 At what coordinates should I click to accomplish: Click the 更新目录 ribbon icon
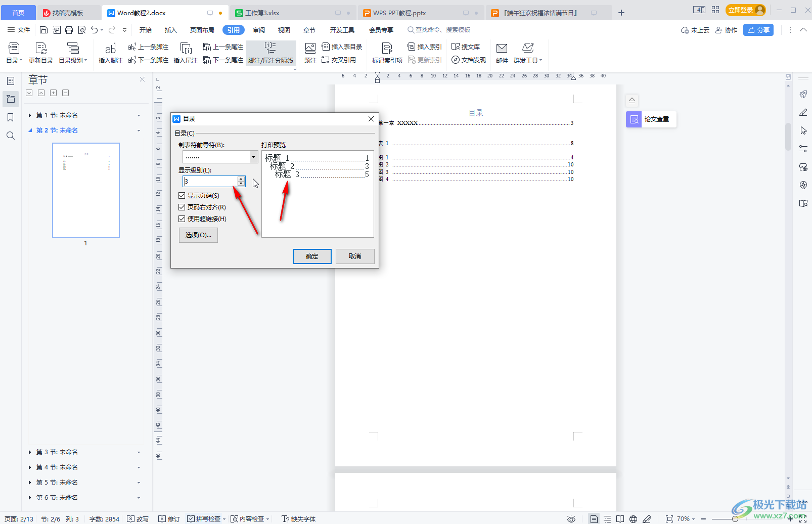point(41,53)
